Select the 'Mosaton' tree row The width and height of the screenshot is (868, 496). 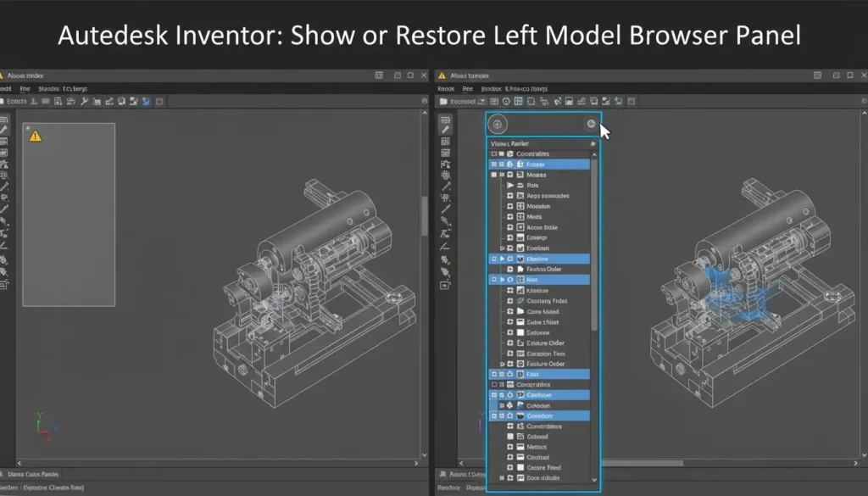[540, 207]
